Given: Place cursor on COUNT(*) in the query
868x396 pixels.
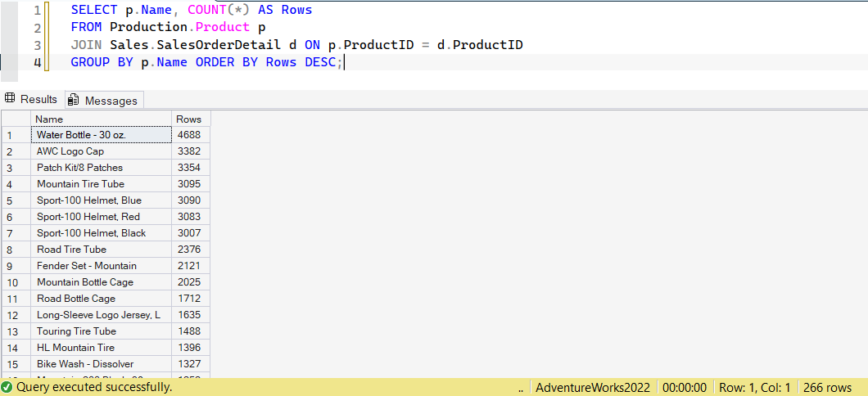Looking at the screenshot, I should pos(219,10).
